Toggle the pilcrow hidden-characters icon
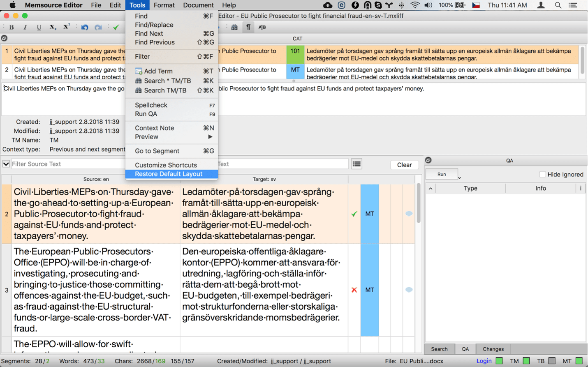 pos(248,27)
